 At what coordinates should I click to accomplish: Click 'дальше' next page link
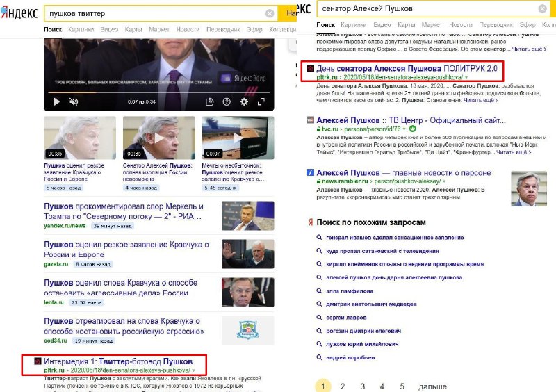(x=432, y=386)
